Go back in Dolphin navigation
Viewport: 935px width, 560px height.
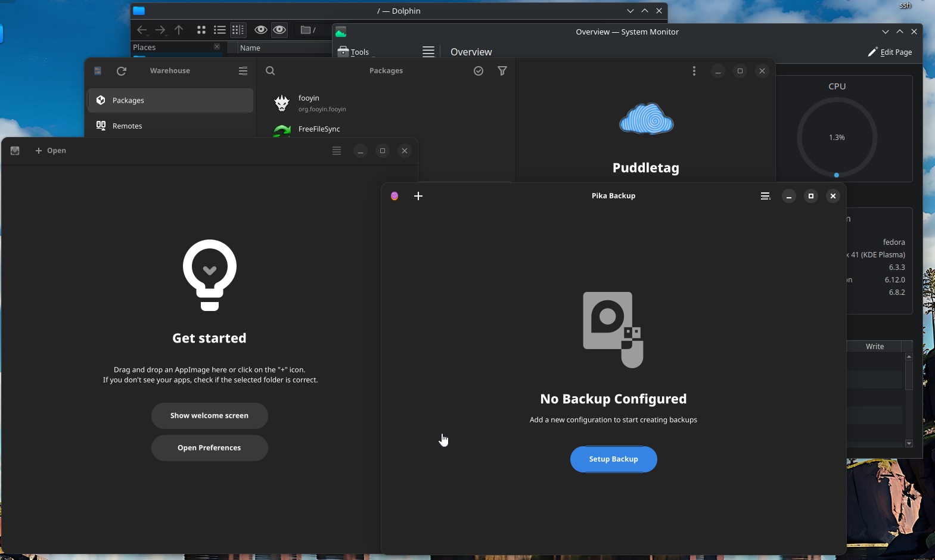coord(142,30)
